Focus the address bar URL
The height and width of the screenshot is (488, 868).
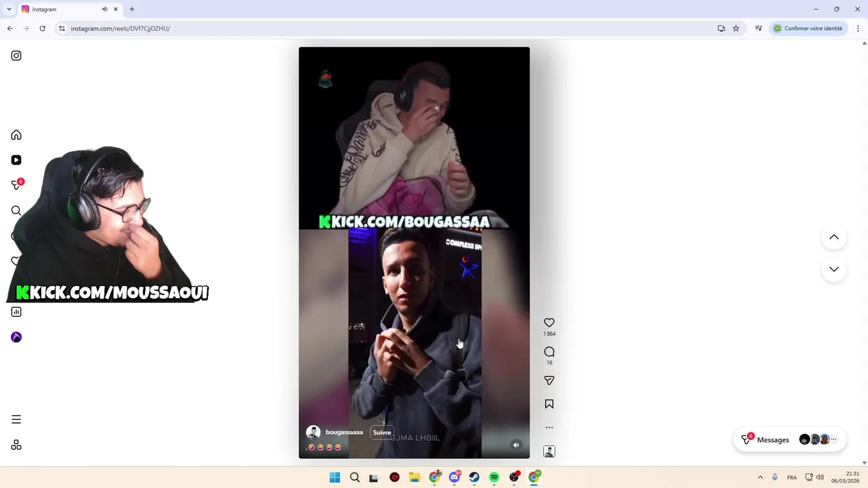pyautogui.click(x=120, y=28)
